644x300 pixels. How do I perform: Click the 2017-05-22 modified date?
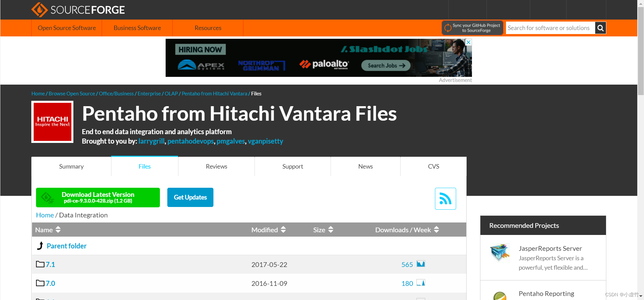click(269, 265)
